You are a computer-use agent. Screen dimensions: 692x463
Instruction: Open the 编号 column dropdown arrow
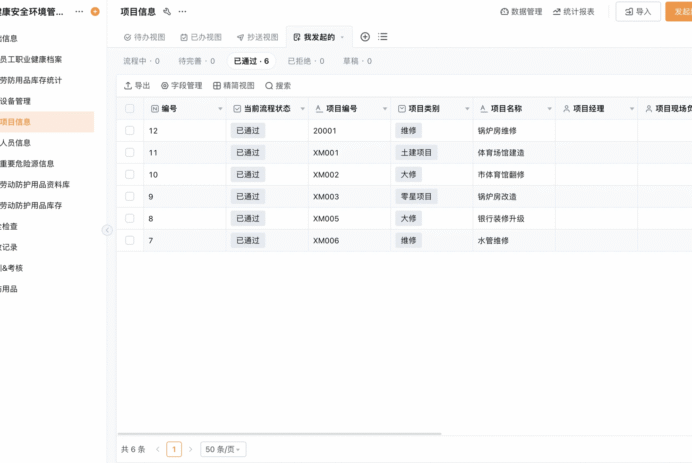tap(220, 109)
